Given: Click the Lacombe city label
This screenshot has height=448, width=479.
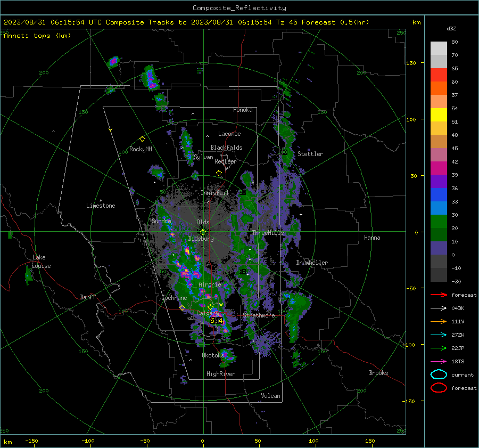Looking at the screenshot, I should click(x=229, y=134).
